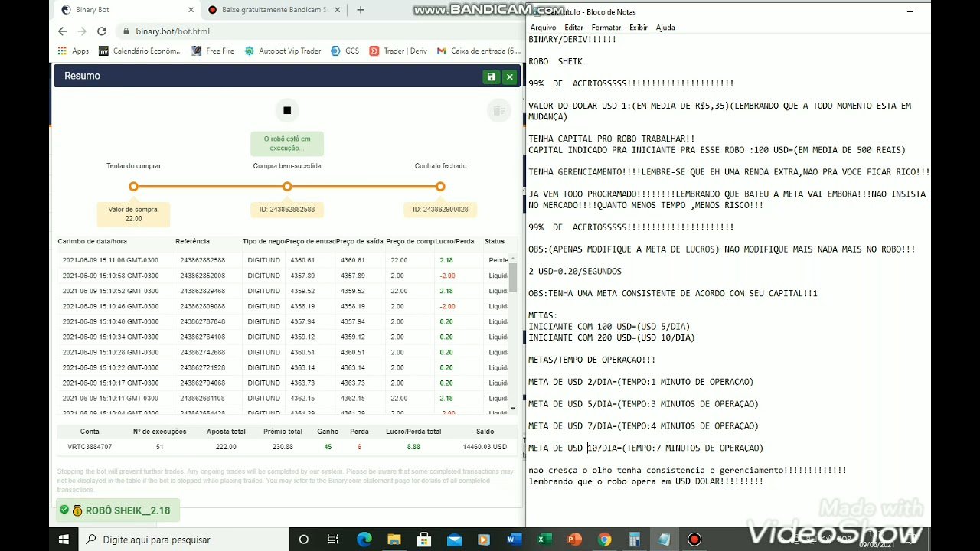Open Excel from the taskbar

coord(544,539)
